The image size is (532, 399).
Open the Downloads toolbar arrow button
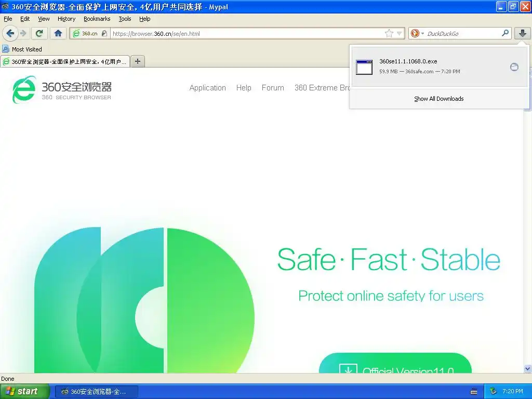tap(523, 33)
